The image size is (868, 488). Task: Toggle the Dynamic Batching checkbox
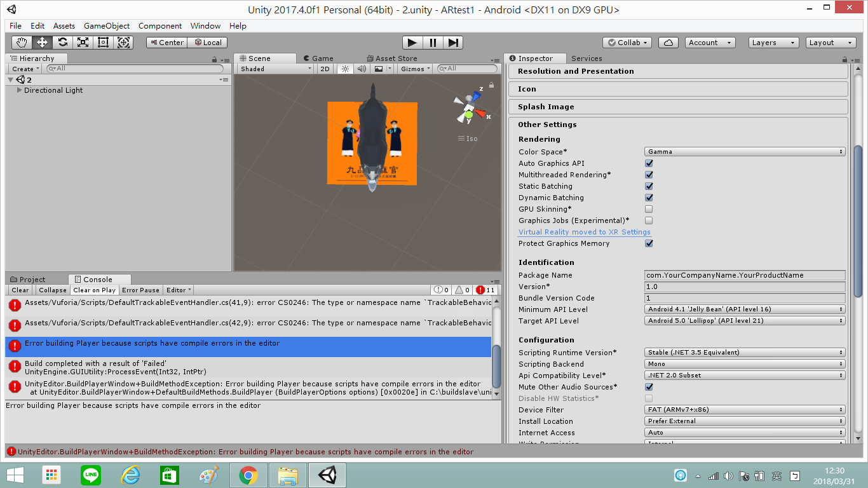coord(649,198)
